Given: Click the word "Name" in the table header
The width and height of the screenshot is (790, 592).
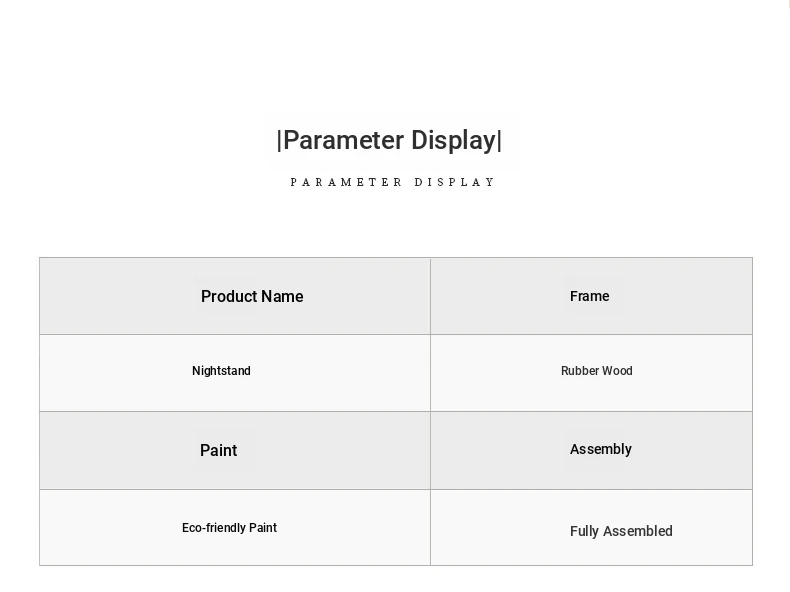Looking at the screenshot, I should pos(282,297).
